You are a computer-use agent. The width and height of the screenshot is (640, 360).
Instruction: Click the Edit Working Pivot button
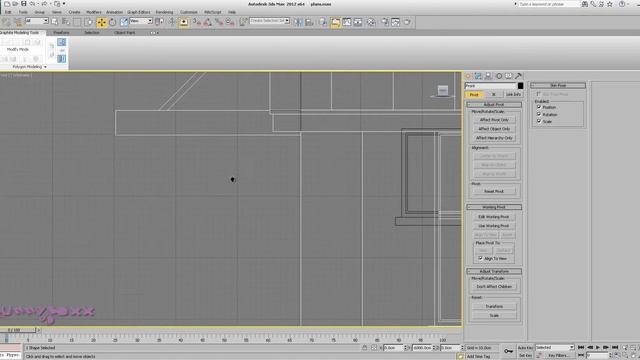tap(494, 217)
